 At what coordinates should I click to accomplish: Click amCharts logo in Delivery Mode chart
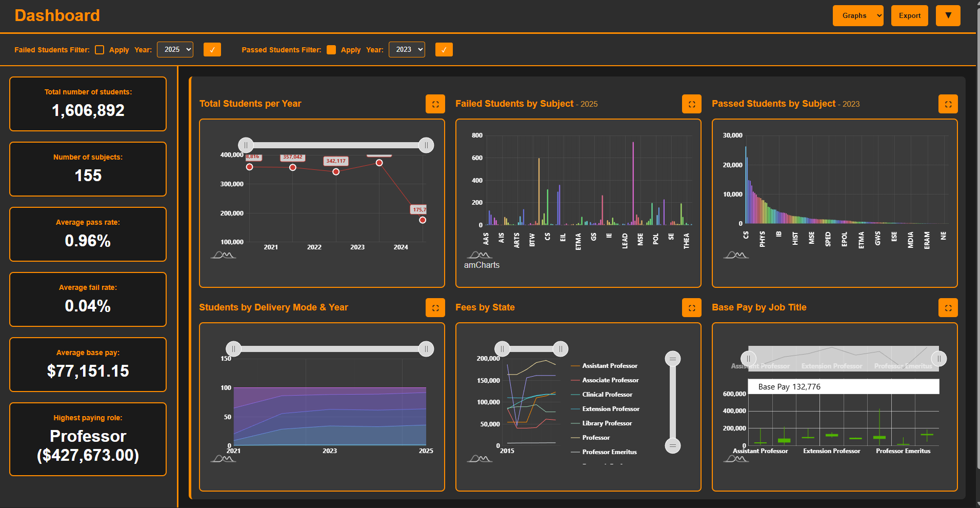tap(223, 459)
